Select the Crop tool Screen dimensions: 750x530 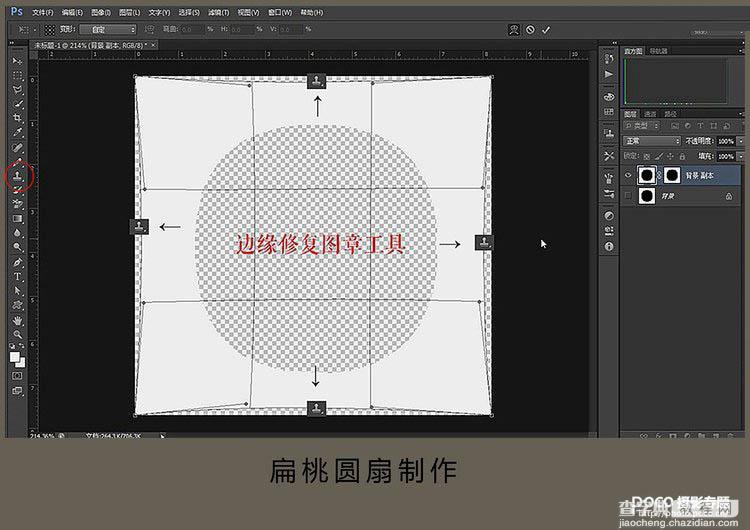point(17,118)
